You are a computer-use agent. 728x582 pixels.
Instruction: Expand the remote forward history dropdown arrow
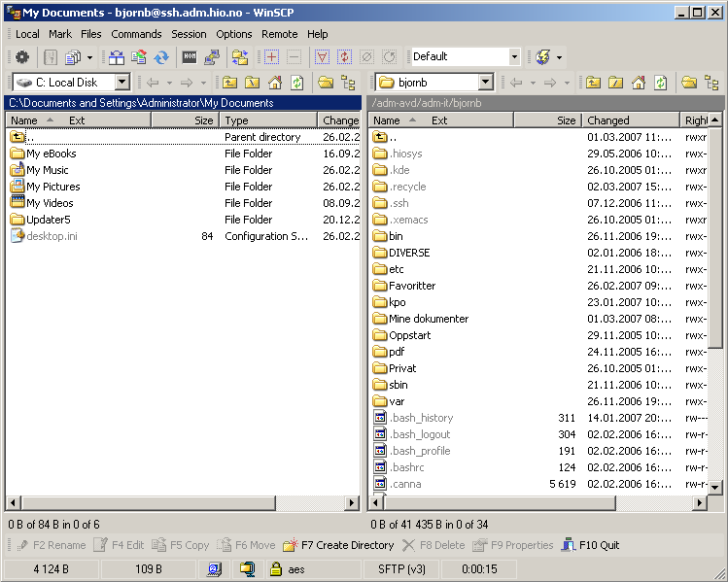(x=567, y=83)
